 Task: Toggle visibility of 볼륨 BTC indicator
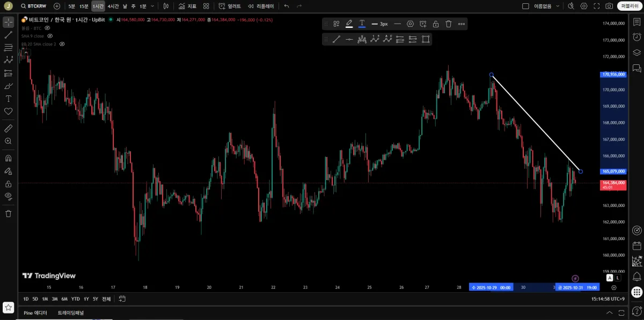pos(47,28)
